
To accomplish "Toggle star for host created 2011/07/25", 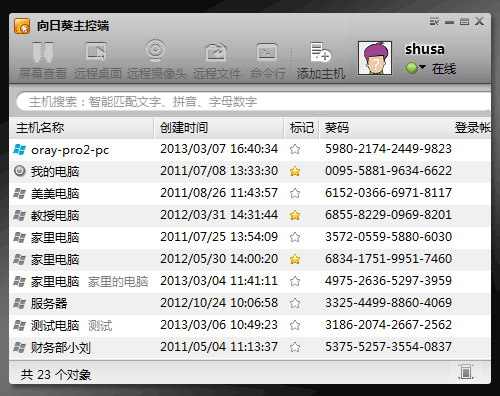I will [295, 237].
